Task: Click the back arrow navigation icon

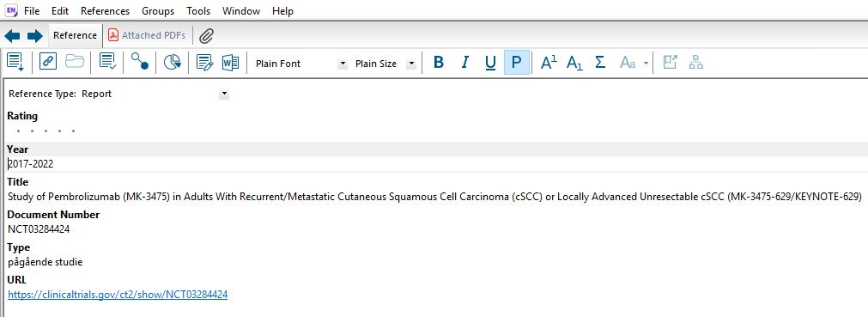Action: point(12,36)
